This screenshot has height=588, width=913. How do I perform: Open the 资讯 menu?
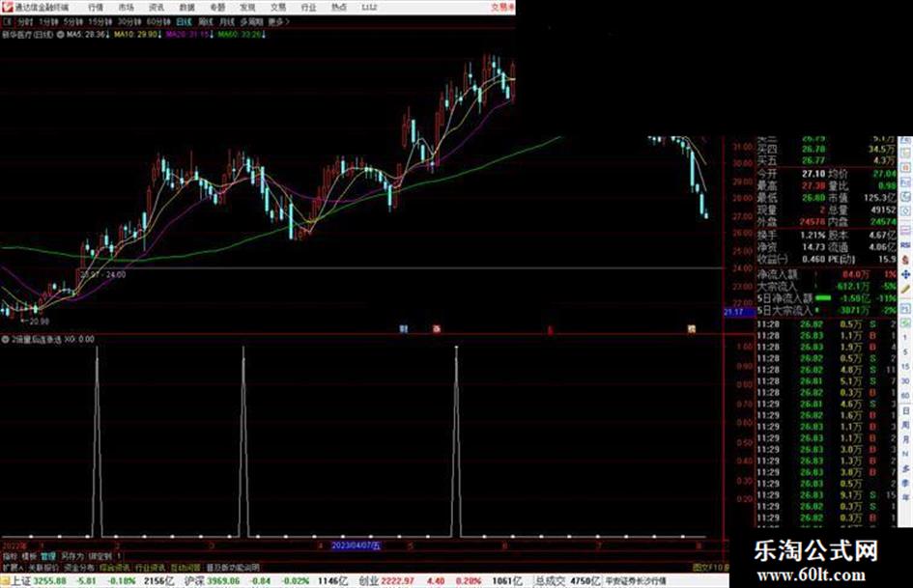point(157,8)
